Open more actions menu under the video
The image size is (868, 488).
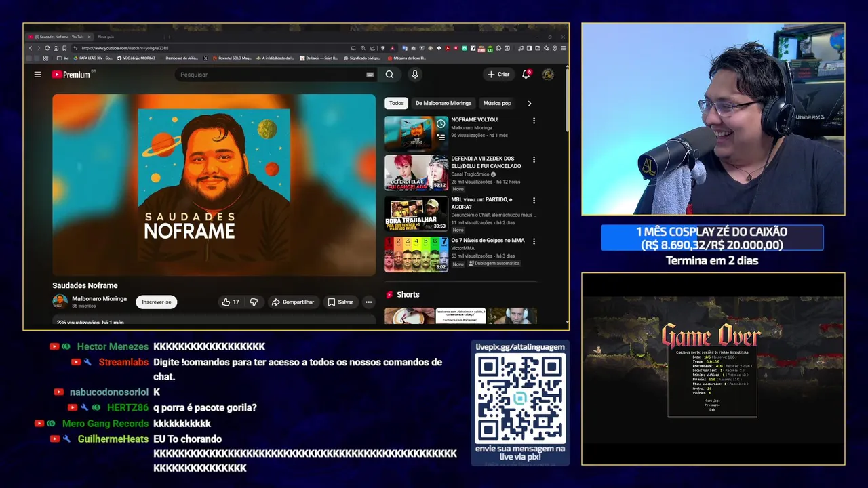(x=369, y=302)
